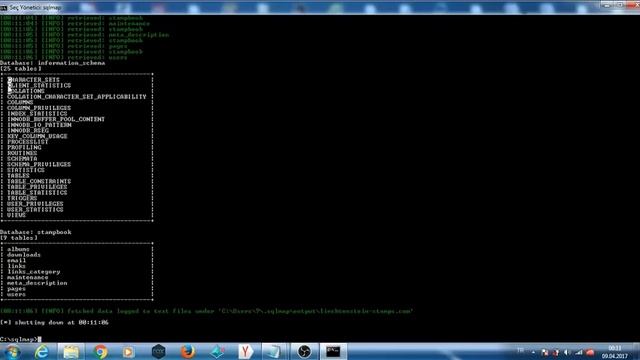Screen dimensions: 640x360
Task: Maximize the sqlmap command window
Action: [620, 6]
